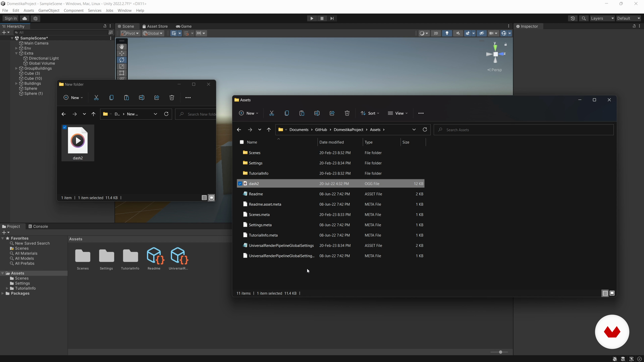The image size is (644, 362).
Task: Click the Play button in Unity toolbar
Action: coord(312,18)
